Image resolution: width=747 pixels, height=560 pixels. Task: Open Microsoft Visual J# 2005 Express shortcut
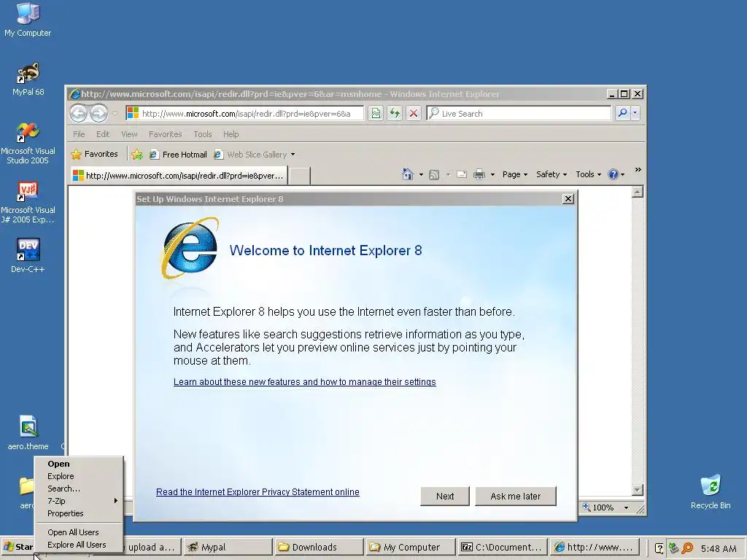coord(28,202)
